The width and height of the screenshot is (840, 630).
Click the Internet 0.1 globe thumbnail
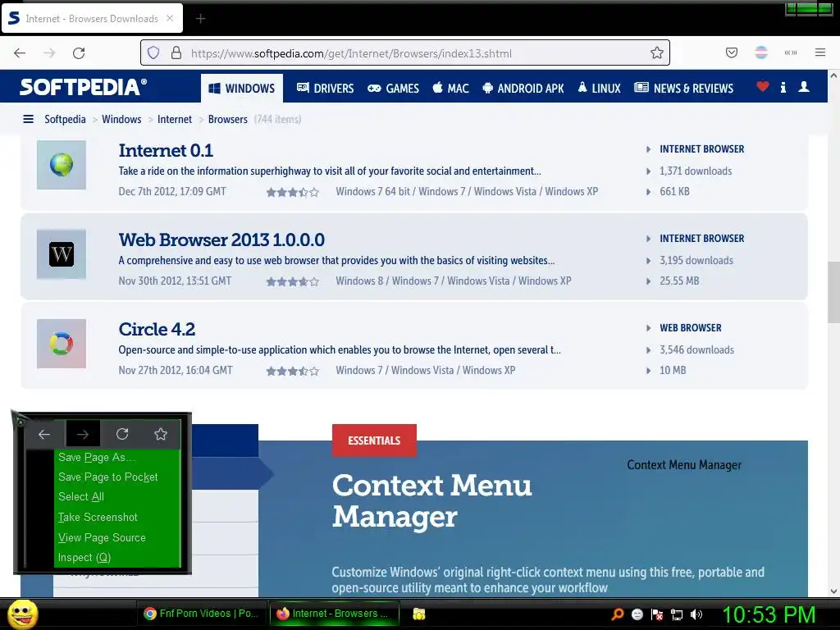[61, 164]
